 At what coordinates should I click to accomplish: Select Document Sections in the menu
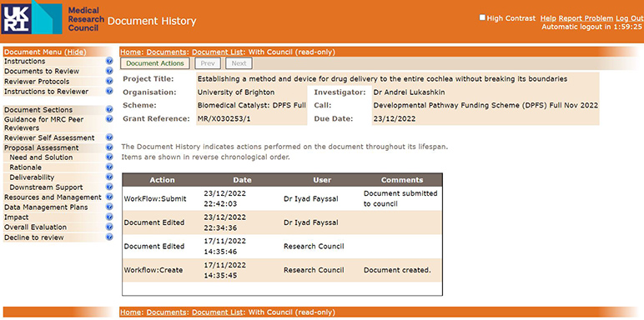pyautogui.click(x=38, y=110)
